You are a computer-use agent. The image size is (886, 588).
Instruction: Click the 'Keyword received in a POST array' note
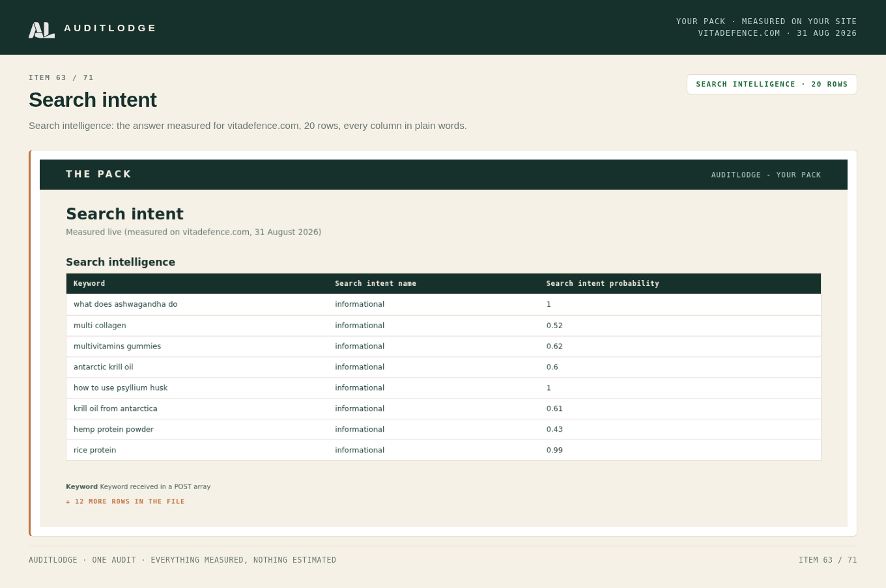pos(155,487)
